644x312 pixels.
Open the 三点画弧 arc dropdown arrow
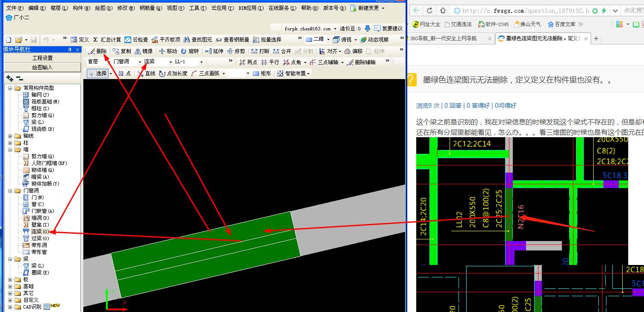pyautogui.click(x=223, y=74)
